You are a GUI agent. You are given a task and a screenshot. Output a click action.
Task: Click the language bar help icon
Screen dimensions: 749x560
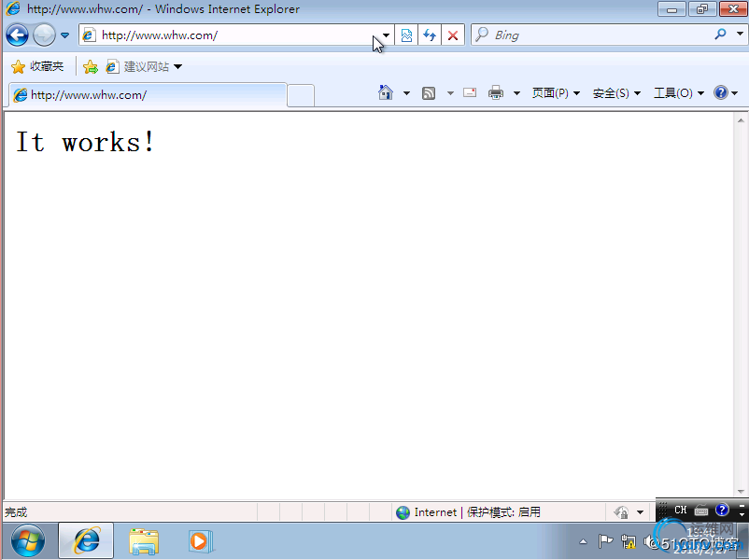(x=722, y=510)
